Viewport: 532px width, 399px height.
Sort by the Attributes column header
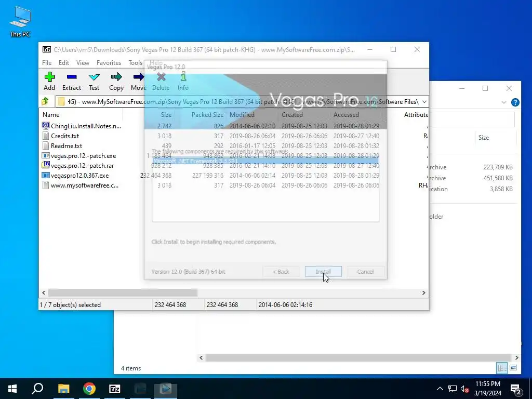coord(416,115)
